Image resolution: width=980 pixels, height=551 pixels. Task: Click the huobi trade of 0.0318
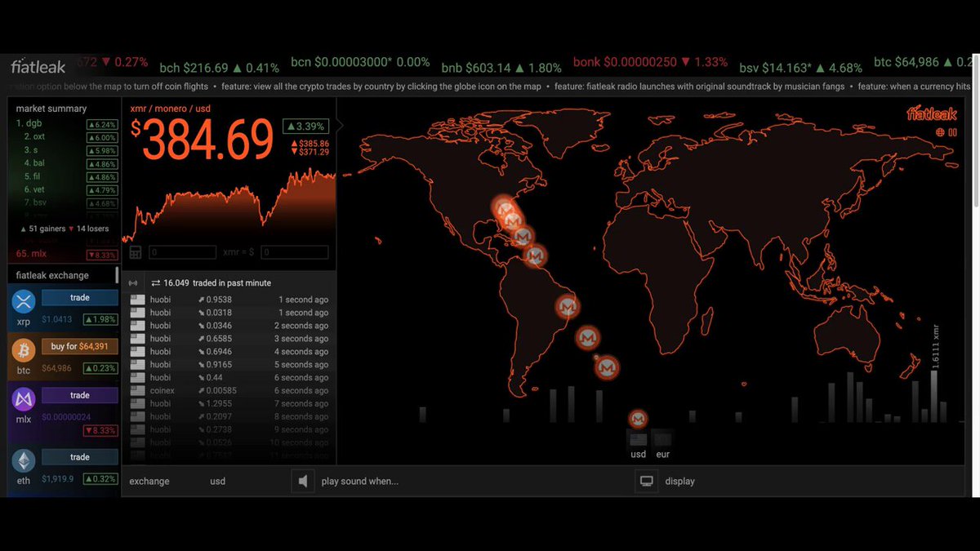pos(229,313)
